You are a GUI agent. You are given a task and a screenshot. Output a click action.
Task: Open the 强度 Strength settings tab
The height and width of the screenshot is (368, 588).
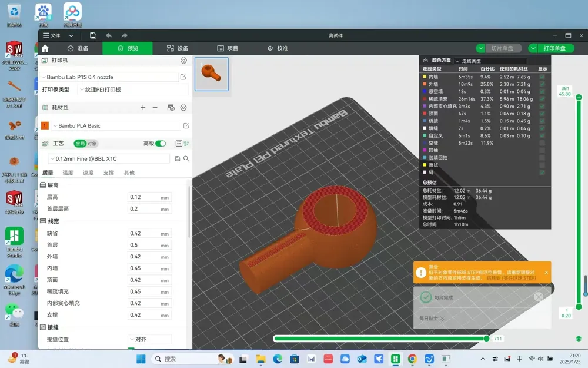coord(68,173)
